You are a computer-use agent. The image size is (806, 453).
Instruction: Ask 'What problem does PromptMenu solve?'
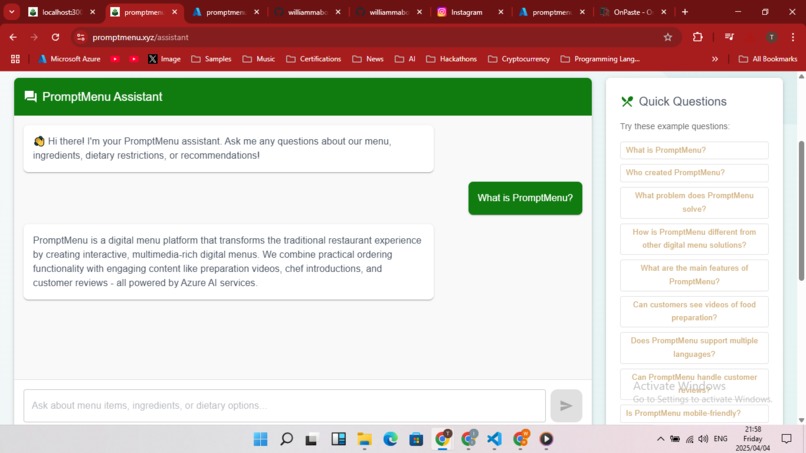tap(694, 202)
